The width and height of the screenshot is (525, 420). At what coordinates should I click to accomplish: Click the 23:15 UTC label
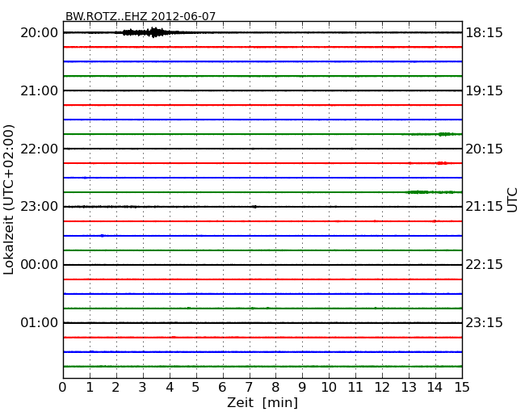pyautogui.click(x=484, y=322)
